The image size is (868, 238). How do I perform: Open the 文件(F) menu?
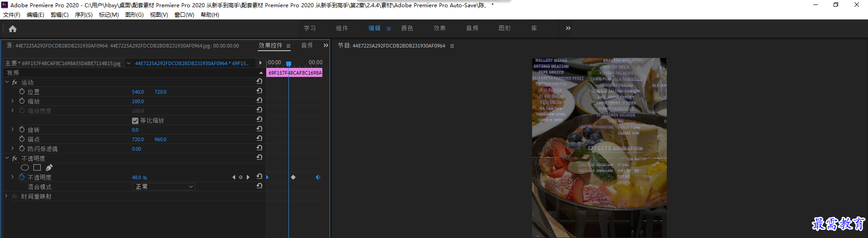point(12,15)
